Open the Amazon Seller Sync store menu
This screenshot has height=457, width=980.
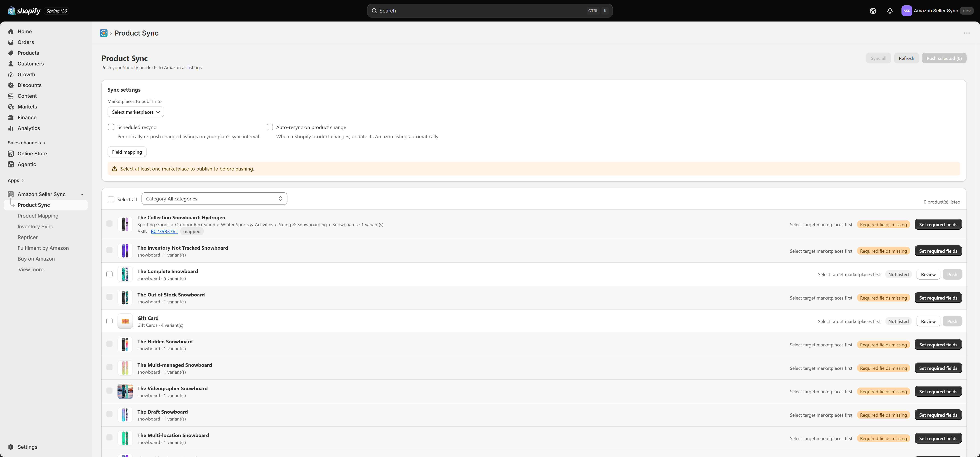coord(937,11)
